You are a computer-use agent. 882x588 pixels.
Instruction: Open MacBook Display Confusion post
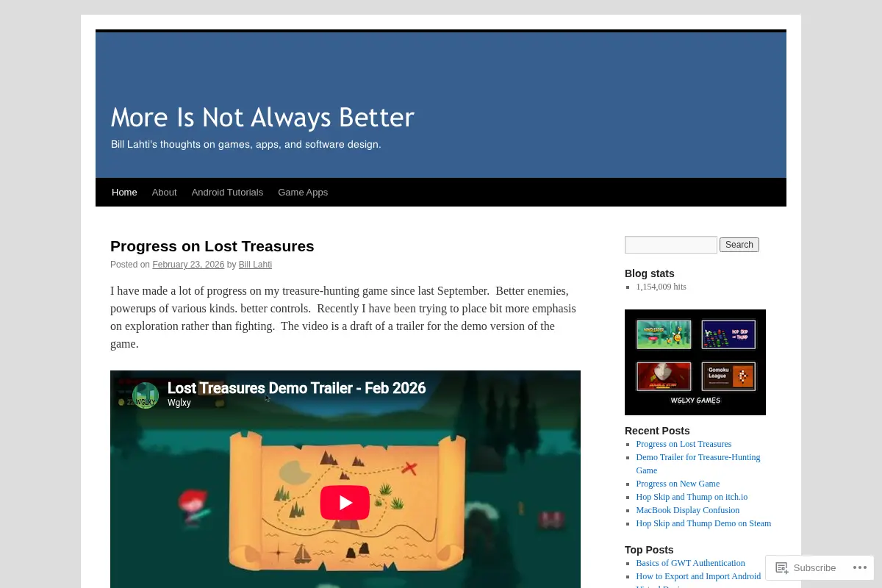click(x=688, y=510)
